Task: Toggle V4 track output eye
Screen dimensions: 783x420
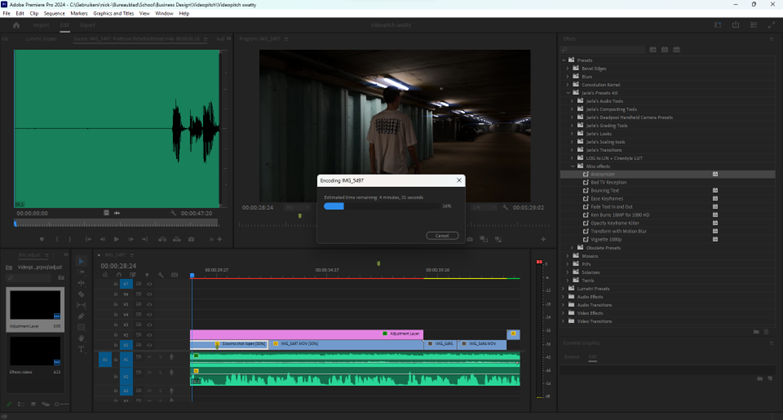Action: [149, 315]
